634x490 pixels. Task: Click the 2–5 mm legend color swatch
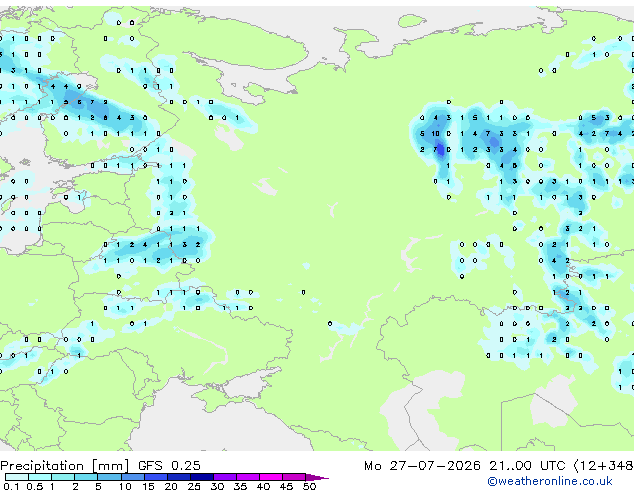click(x=86, y=477)
